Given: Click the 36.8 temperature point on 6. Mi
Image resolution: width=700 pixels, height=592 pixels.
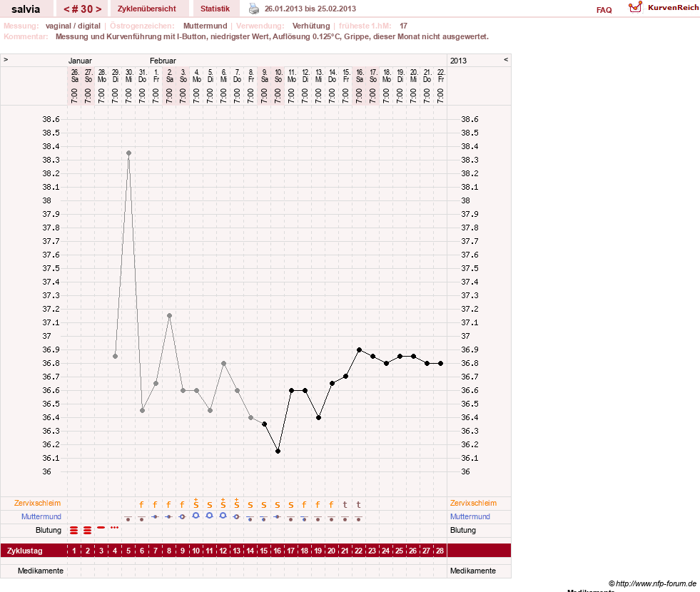Looking at the screenshot, I should coord(223,363).
